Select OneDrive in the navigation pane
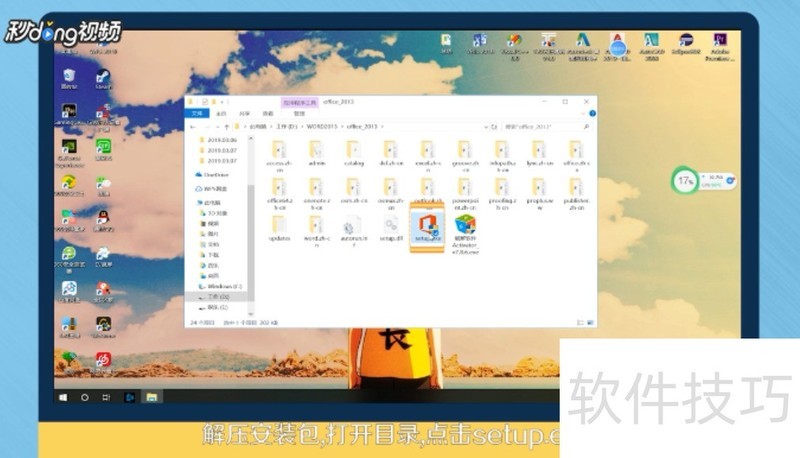This screenshot has height=458, width=800. tap(212, 175)
